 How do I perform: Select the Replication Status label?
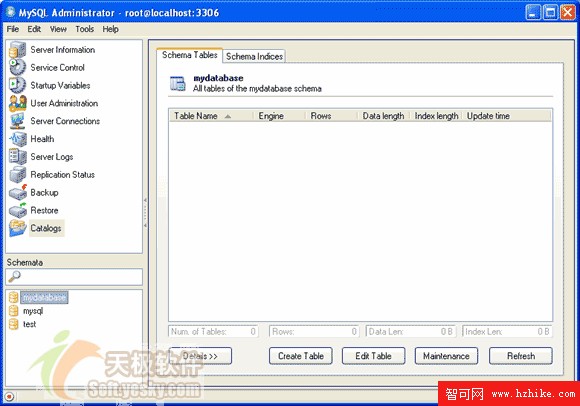click(63, 175)
